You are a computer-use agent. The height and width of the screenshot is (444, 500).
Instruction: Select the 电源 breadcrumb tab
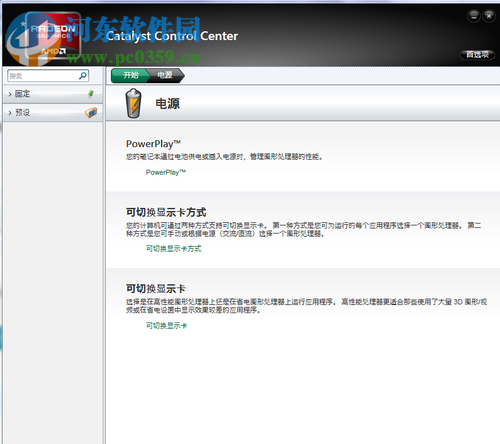[x=165, y=75]
